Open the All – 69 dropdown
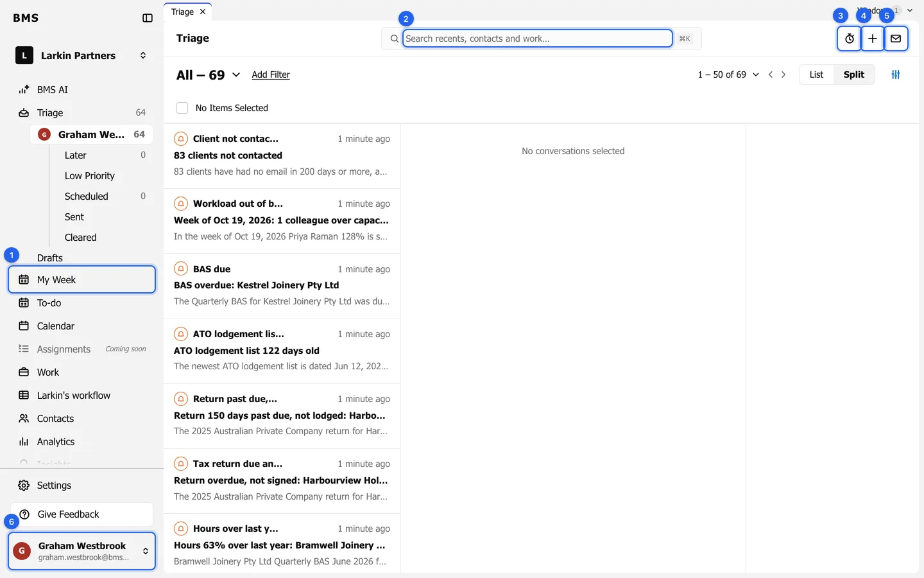Viewport: 924px width, 578px height. [x=209, y=75]
